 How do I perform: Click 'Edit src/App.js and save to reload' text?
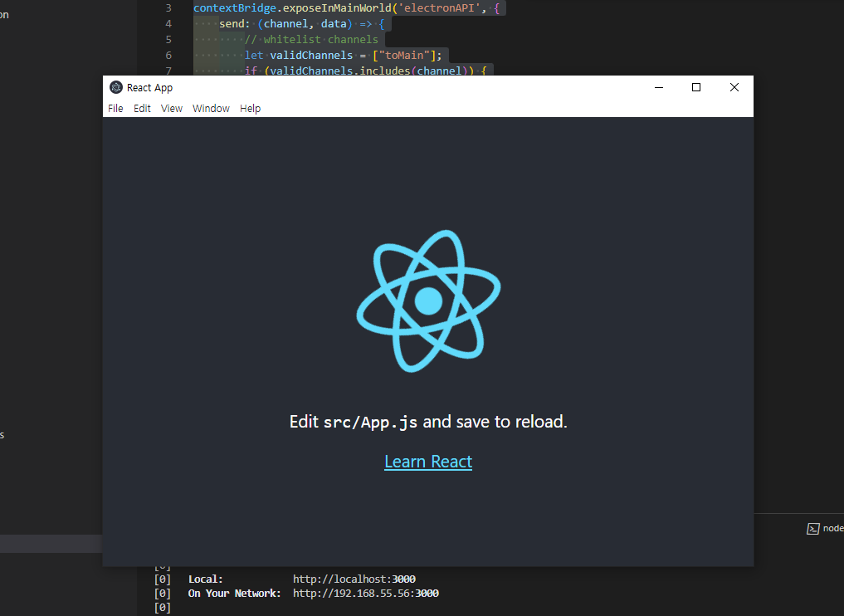point(428,422)
